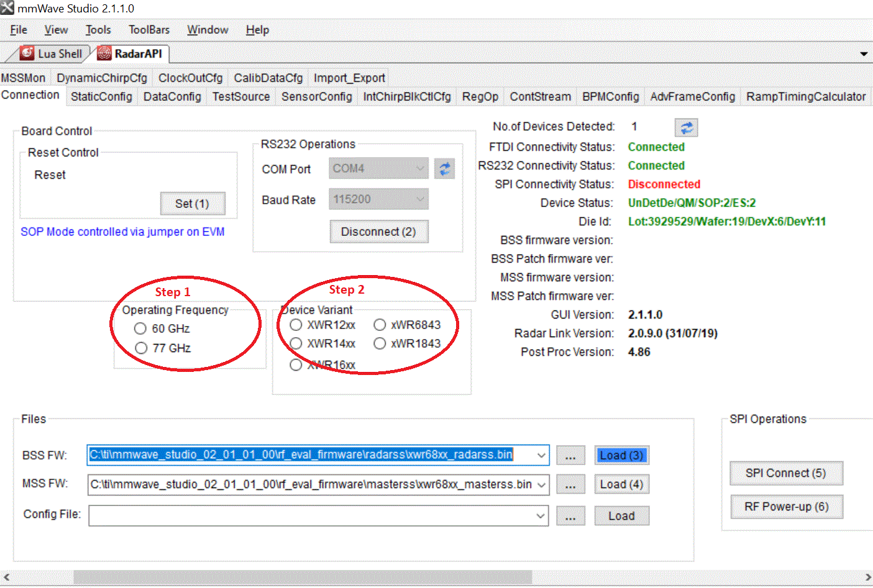Image resolution: width=873 pixels, height=588 pixels.
Task: Refresh the COM Port list
Action: click(x=444, y=168)
